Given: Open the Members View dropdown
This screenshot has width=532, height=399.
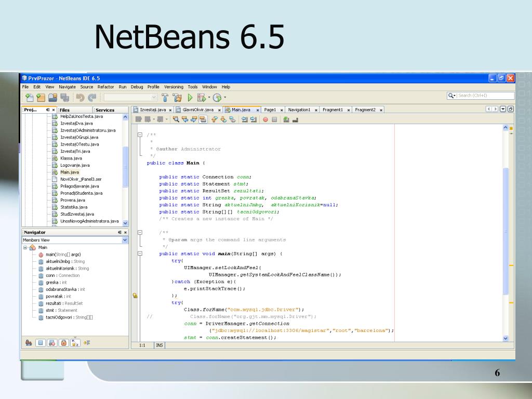Looking at the screenshot, I should (125, 240).
